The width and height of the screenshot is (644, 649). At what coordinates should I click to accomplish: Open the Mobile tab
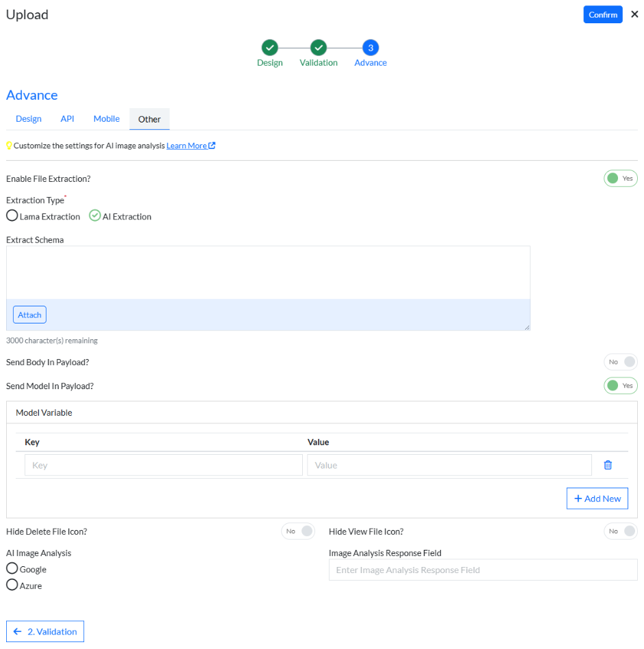coord(106,118)
